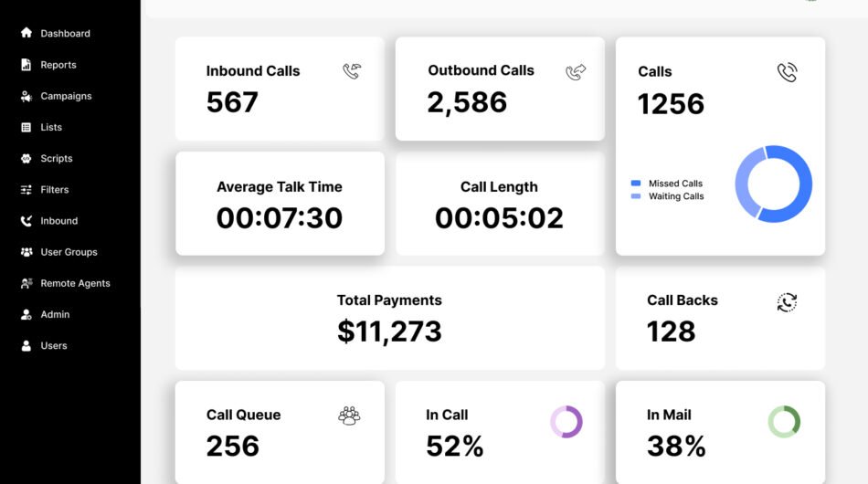Click the Filters sliders icon
The height and width of the screenshot is (484, 868).
tap(26, 190)
